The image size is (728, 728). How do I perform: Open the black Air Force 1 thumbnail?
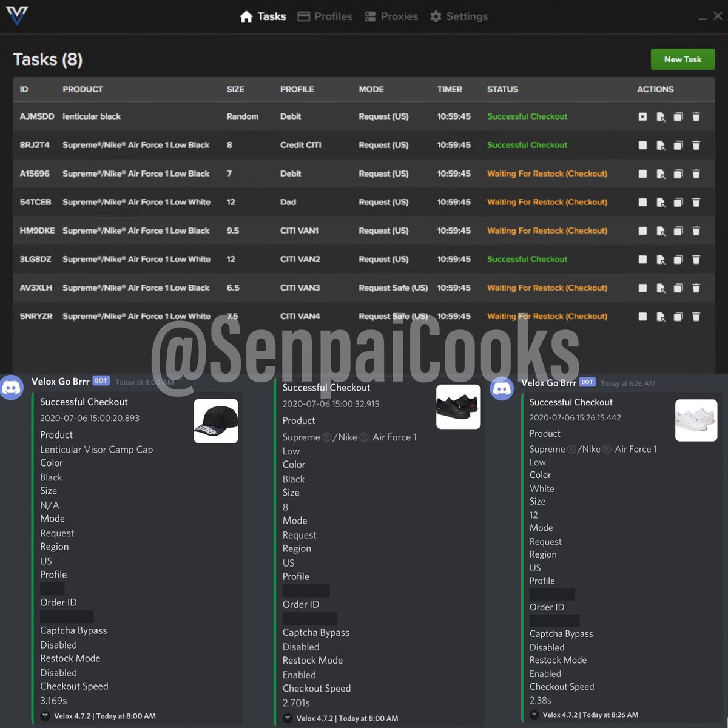click(458, 406)
